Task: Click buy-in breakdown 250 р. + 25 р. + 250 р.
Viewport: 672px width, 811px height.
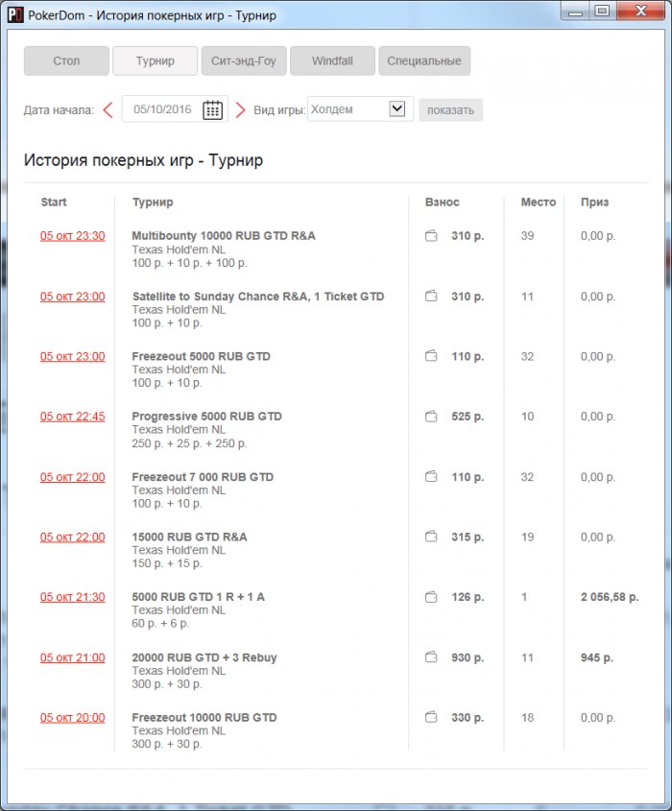Action: point(189,443)
